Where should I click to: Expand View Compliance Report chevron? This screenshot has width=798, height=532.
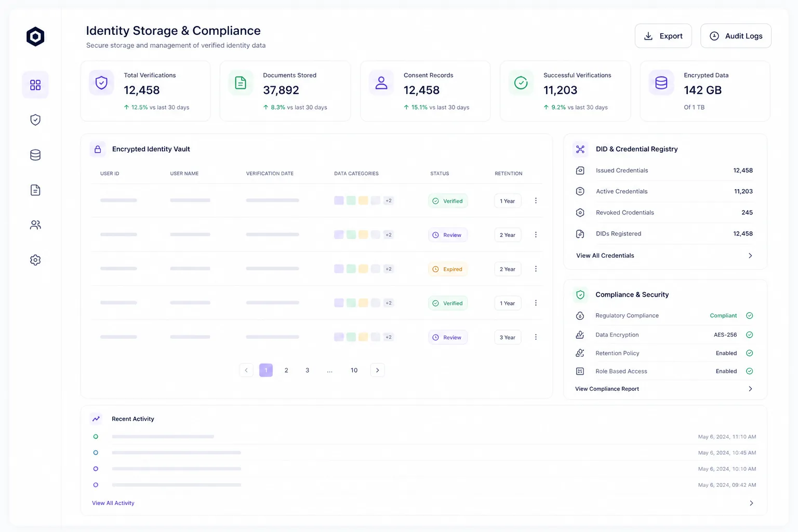tap(750, 389)
